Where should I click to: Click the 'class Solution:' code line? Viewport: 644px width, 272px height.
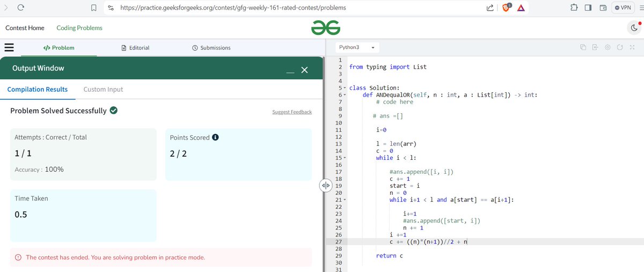click(374, 87)
